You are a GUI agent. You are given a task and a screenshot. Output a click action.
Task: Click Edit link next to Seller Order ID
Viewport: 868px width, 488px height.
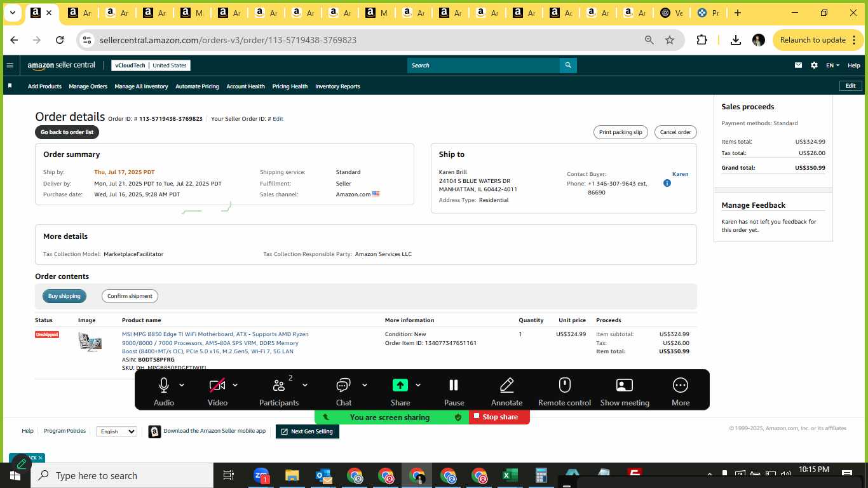click(278, 119)
